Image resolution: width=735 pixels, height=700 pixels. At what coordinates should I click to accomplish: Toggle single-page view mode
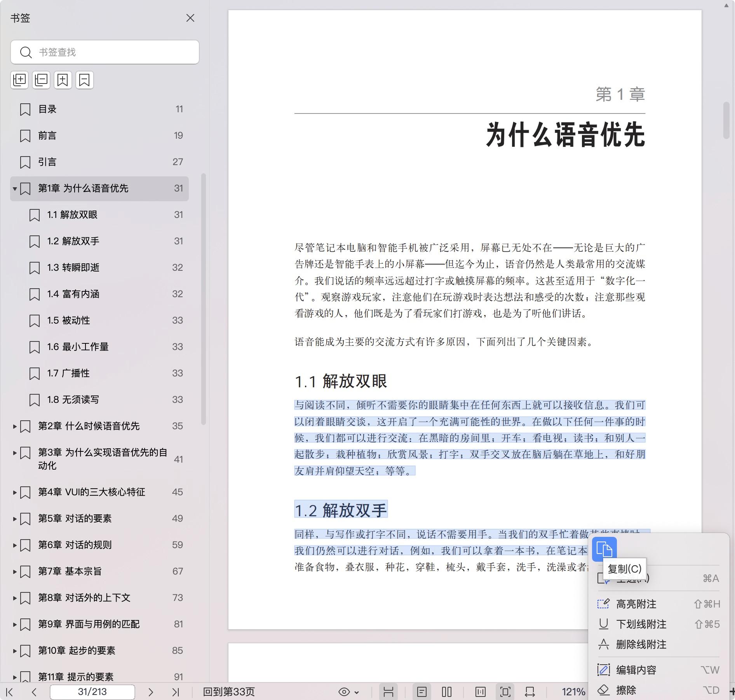[421, 692]
